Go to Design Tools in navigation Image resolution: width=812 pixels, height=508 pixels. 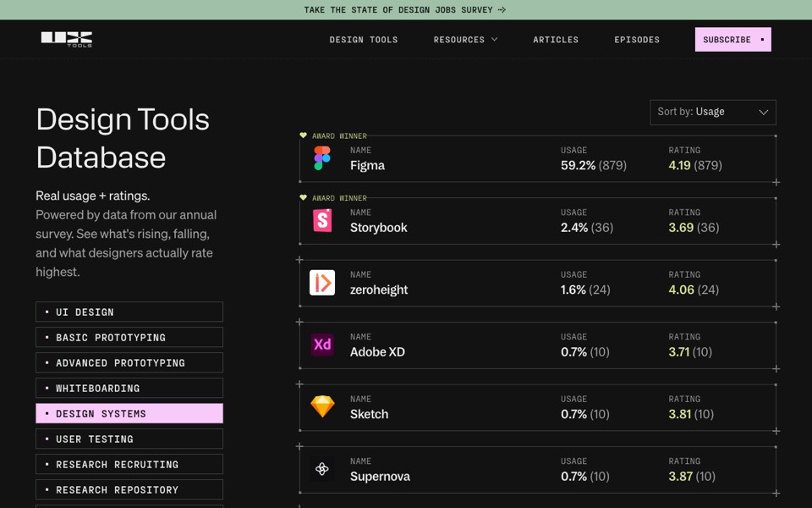pyautogui.click(x=364, y=40)
